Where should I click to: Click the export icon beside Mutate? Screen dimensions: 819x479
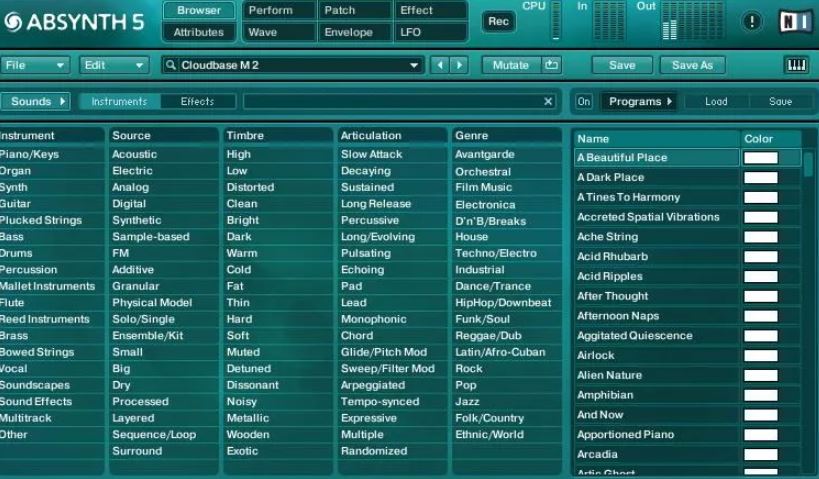551,65
